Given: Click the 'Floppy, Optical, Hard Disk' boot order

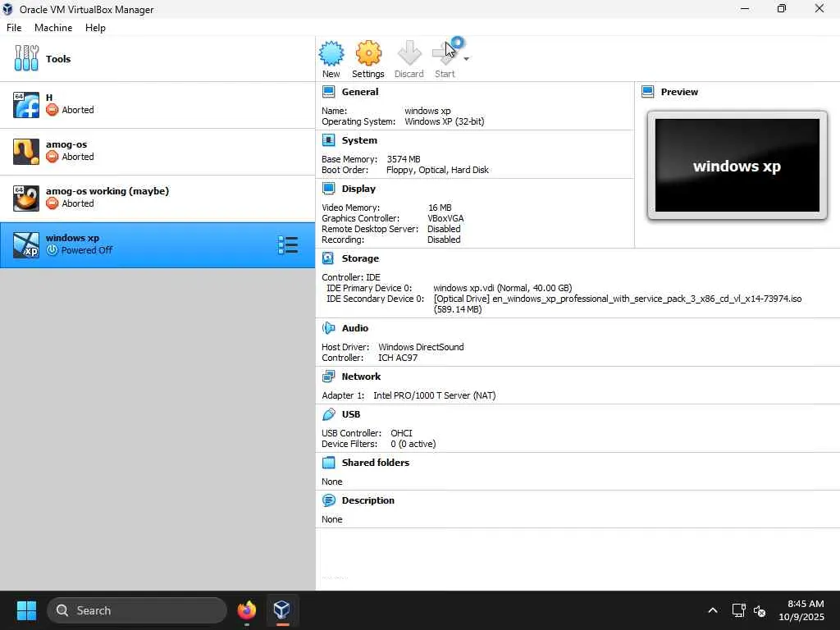Looking at the screenshot, I should pos(437,170).
